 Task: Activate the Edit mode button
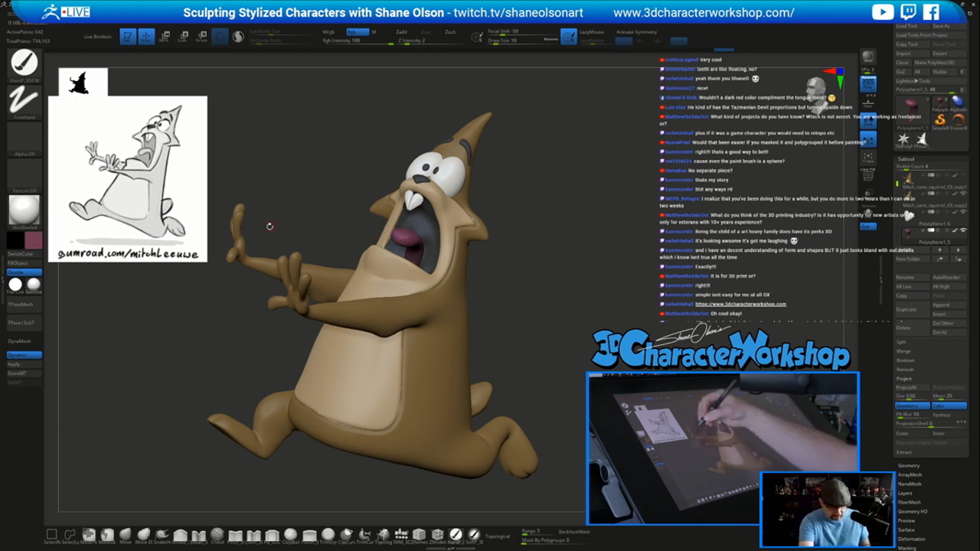128,36
